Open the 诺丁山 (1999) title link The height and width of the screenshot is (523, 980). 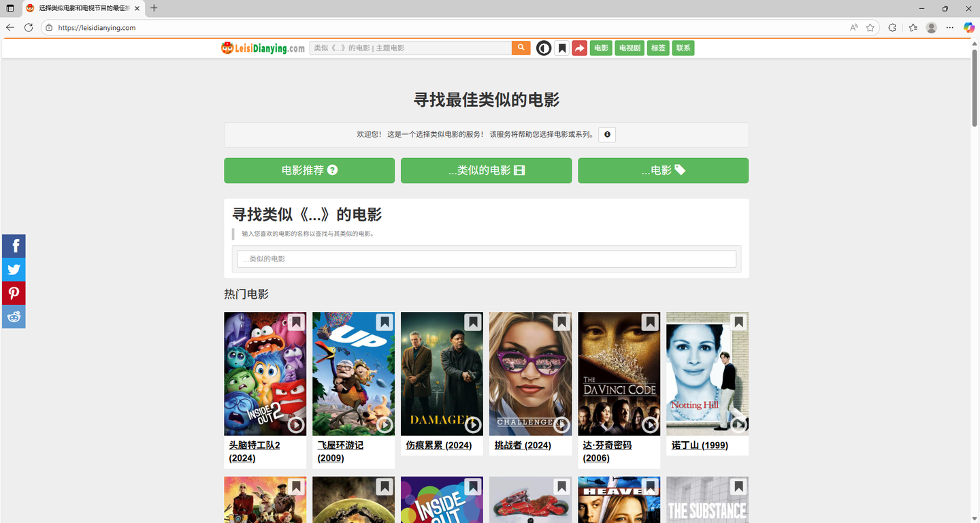point(700,445)
